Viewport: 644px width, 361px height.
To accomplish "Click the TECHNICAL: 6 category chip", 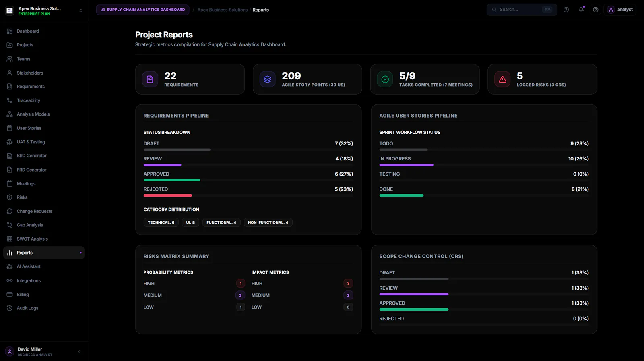I will point(161,222).
